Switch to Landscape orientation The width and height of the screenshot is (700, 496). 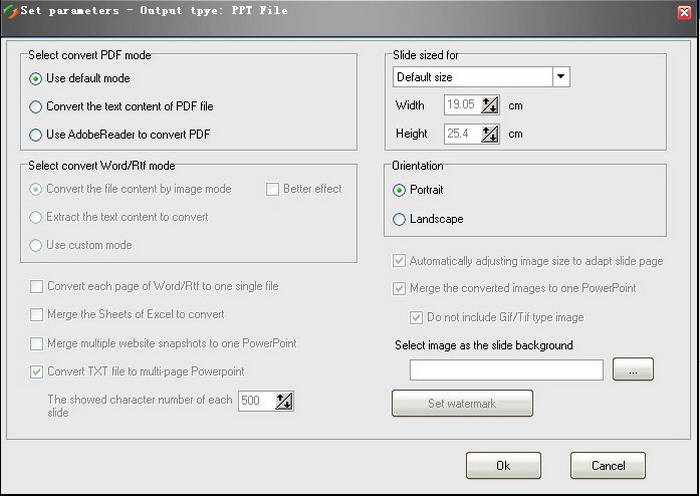point(400,219)
